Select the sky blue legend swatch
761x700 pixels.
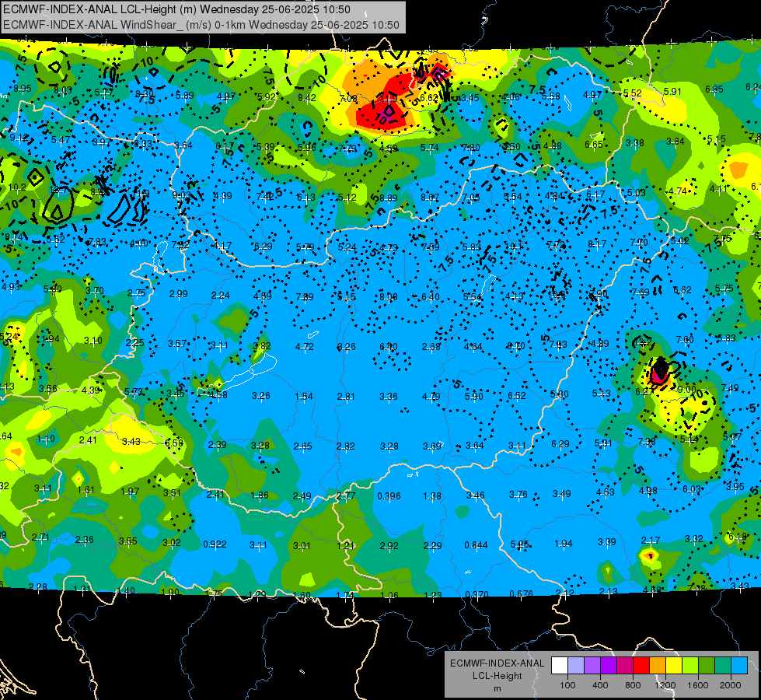click(740, 666)
